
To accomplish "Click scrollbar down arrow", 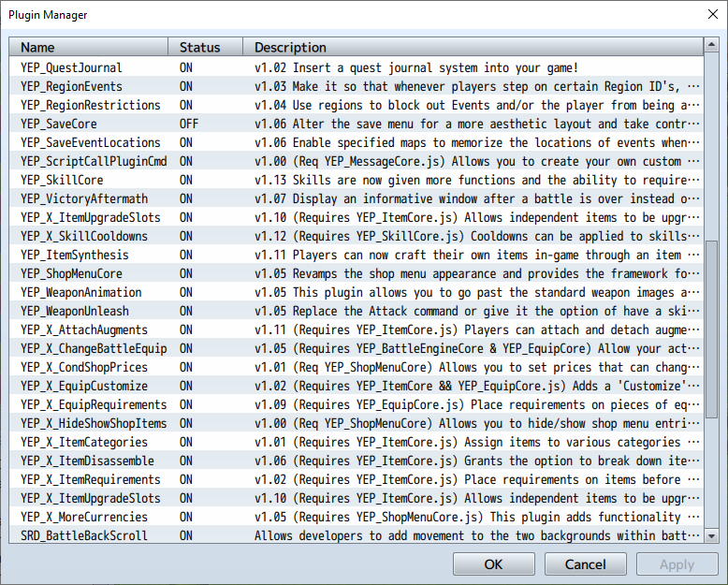I will tap(711, 535).
